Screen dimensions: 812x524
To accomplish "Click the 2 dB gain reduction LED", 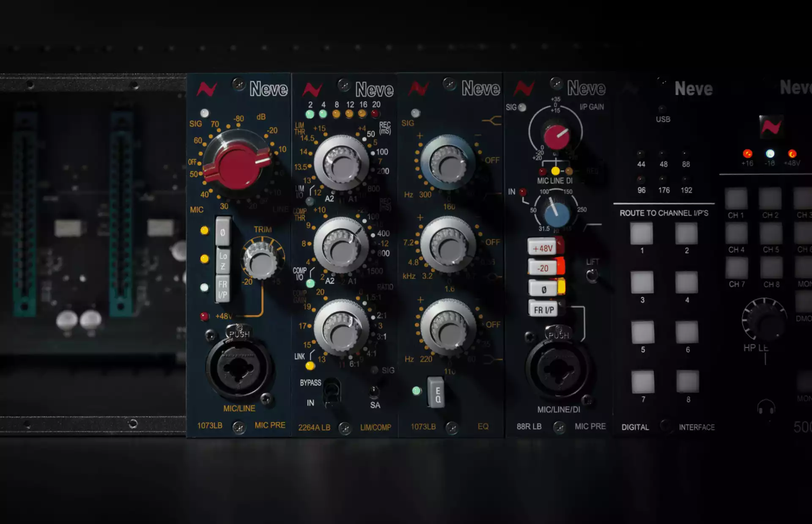I will click(310, 114).
